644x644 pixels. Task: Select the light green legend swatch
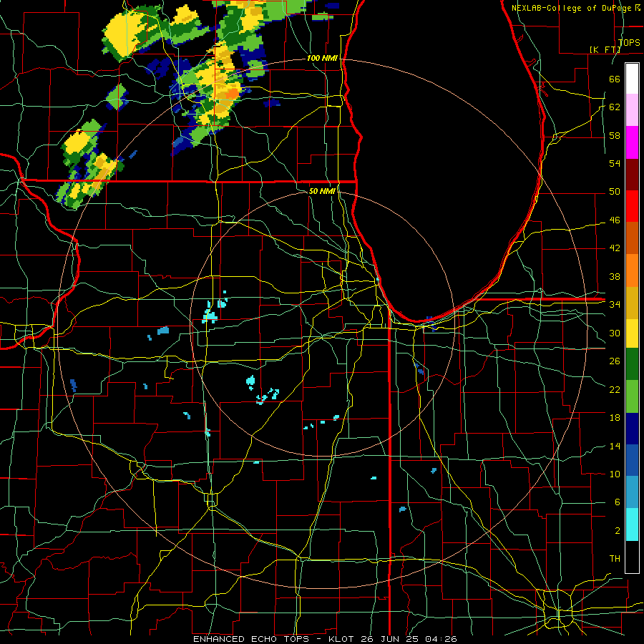(632, 396)
